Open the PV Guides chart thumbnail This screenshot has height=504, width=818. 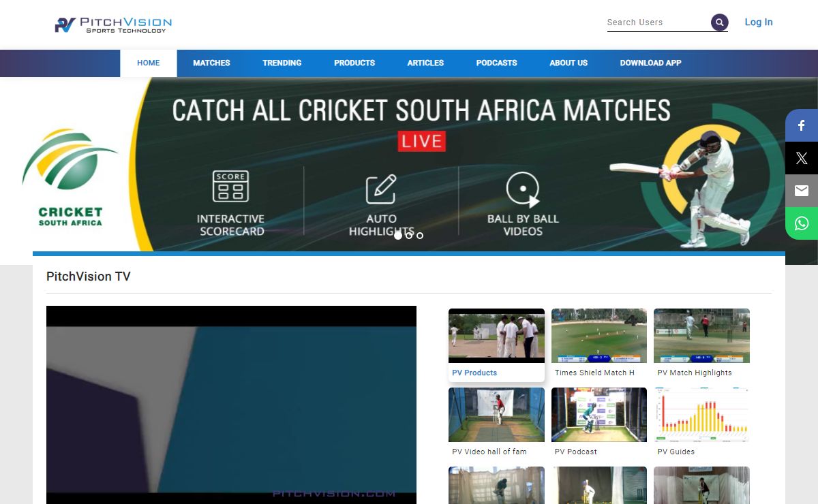[x=701, y=415]
